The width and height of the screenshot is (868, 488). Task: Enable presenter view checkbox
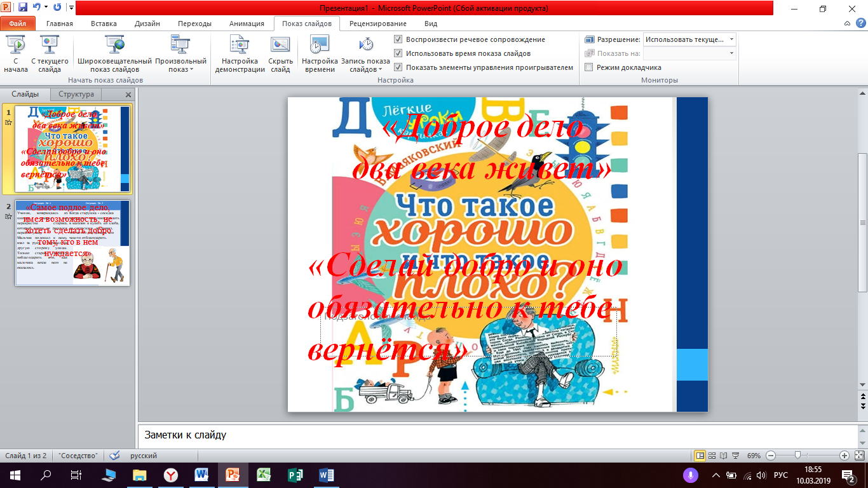click(589, 67)
